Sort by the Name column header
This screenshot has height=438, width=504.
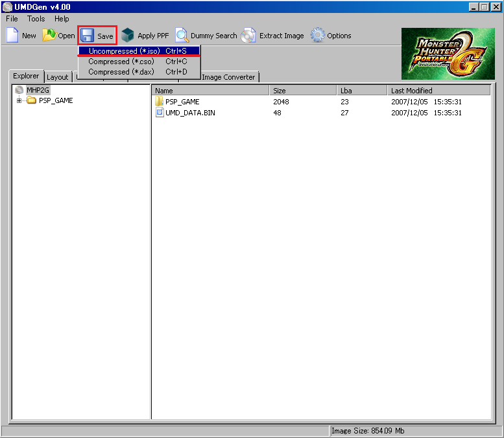pos(211,91)
